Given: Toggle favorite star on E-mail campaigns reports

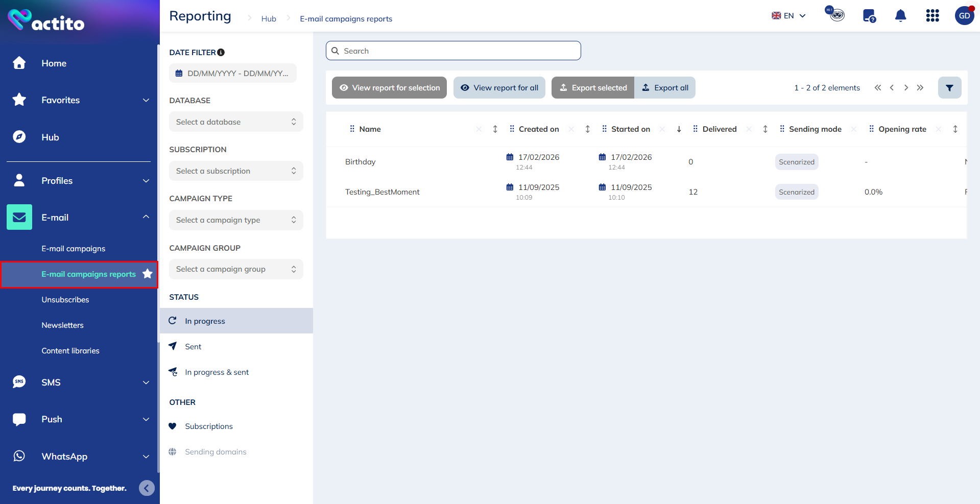Looking at the screenshot, I should [x=148, y=274].
